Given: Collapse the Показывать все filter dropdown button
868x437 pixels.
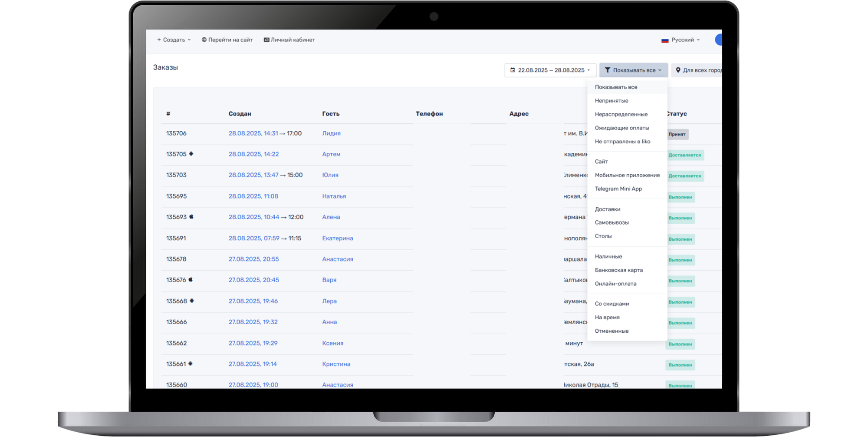Looking at the screenshot, I should click(x=634, y=70).
